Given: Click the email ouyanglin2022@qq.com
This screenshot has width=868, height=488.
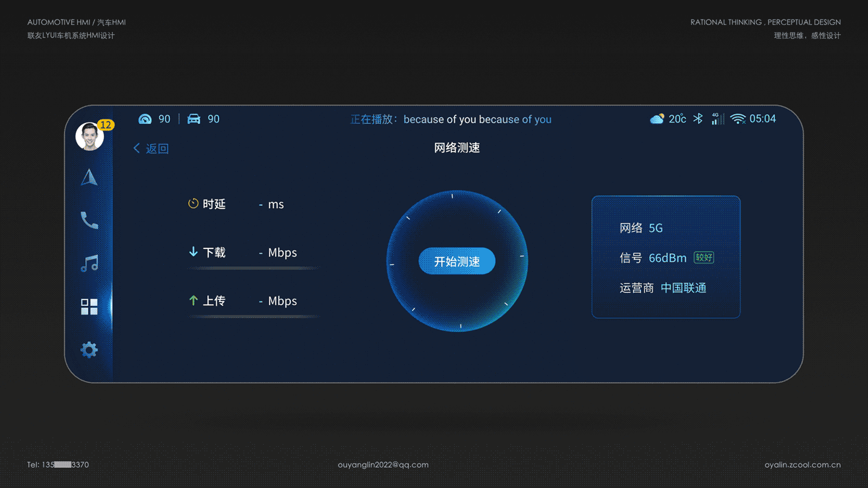Looking at the screenshot, I should [383, 465].
